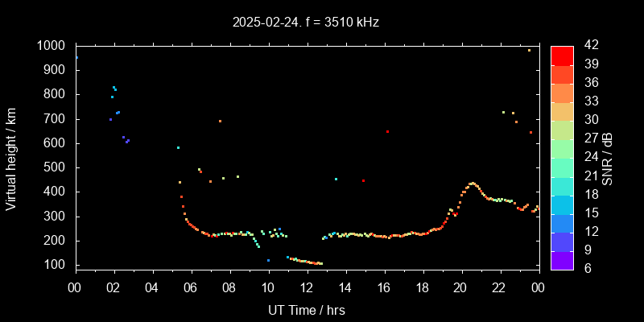The height and width of the screenshot is (322, 644).
Task: Click the blue 12-15 dB colorbar segment
Action: [x=562, y=222]
